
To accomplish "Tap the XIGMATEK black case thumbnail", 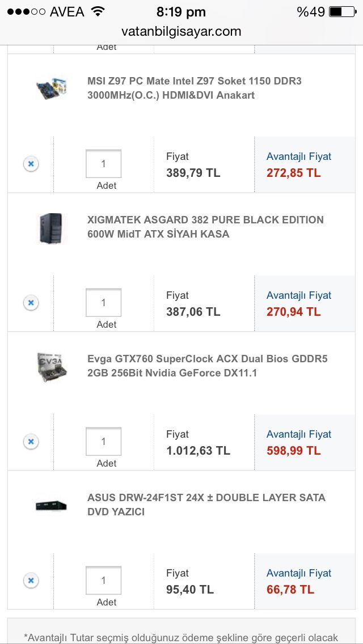I will (x=52, y=228).
